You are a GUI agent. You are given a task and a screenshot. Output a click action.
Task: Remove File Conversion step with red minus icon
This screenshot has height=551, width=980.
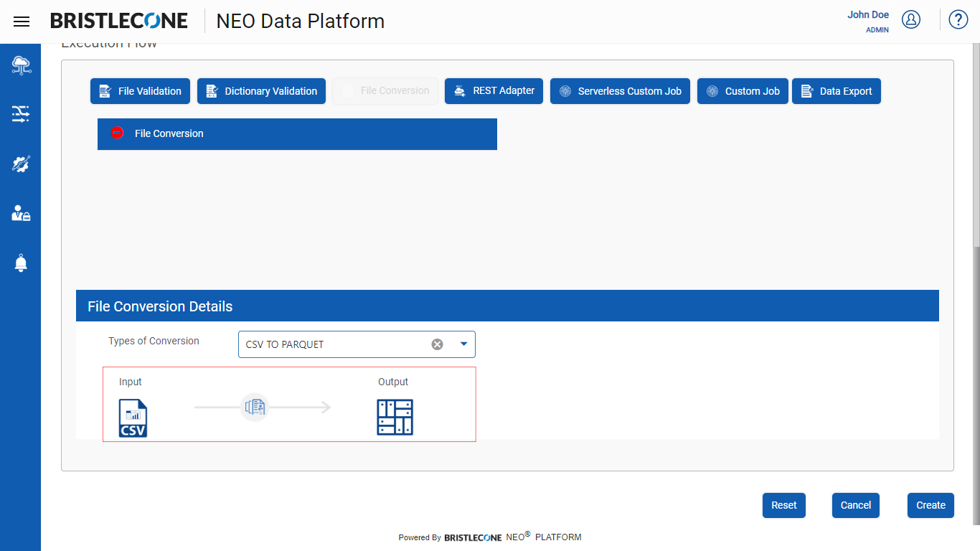118,133
